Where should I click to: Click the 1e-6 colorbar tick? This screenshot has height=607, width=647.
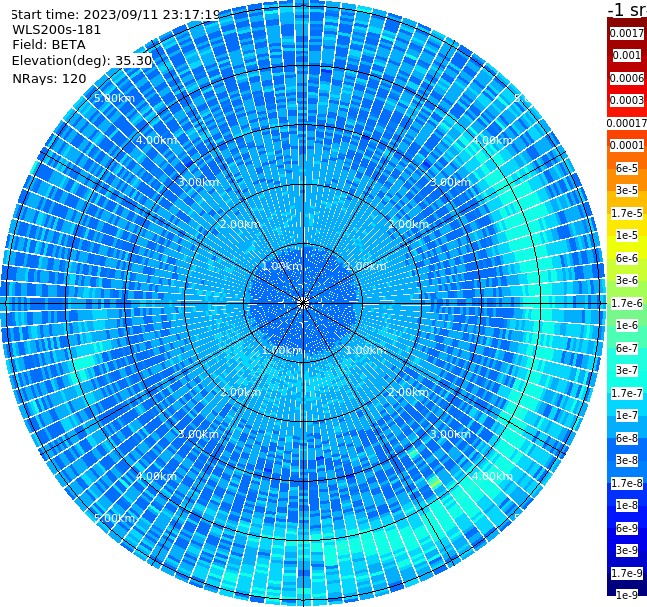(x=627, y=325)
